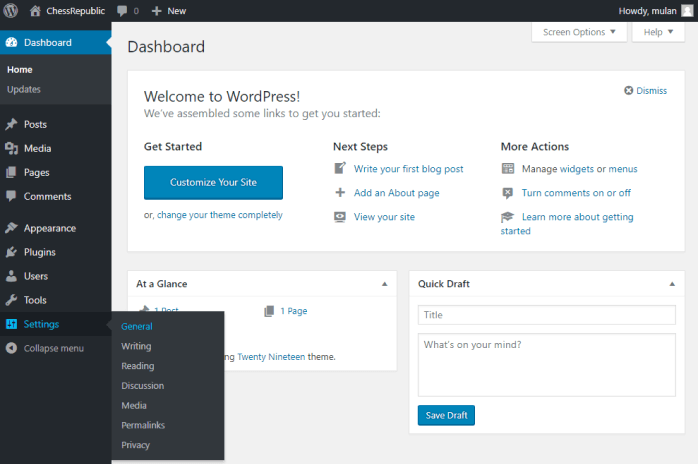
Task: Expand the Help dropdown
Action: pyautogui.click(x=658, y=32)
